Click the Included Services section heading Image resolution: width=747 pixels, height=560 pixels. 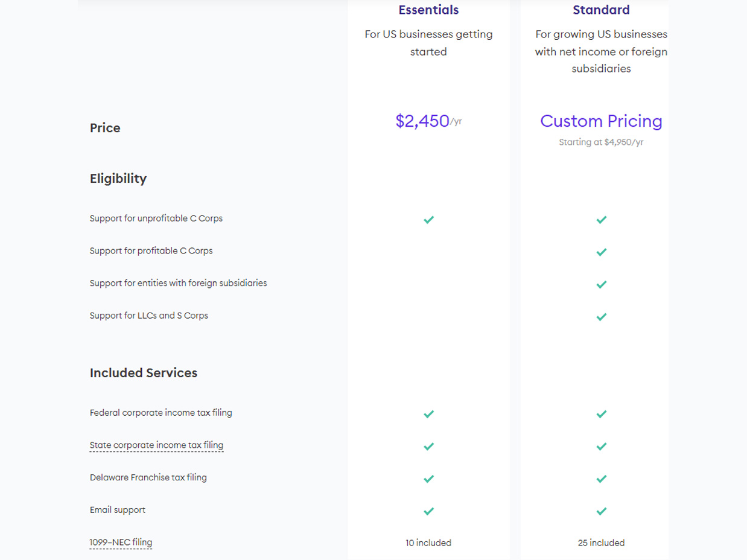(x=144, y=373)
